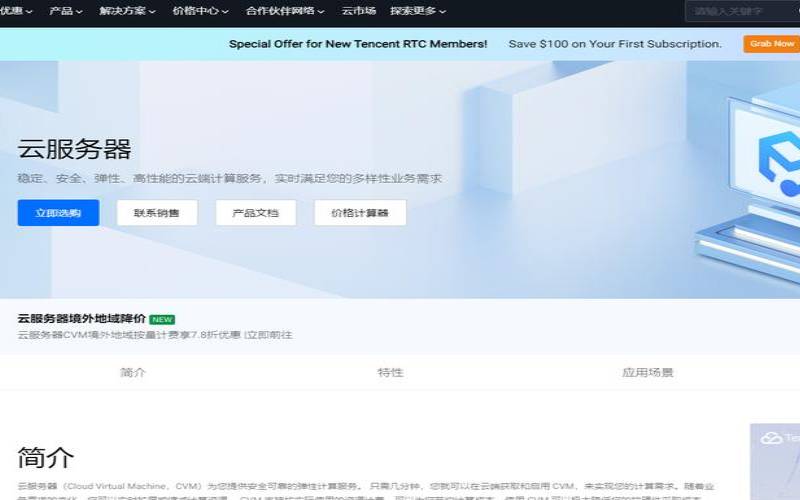Click the green NEW badge

coord(162,319)
